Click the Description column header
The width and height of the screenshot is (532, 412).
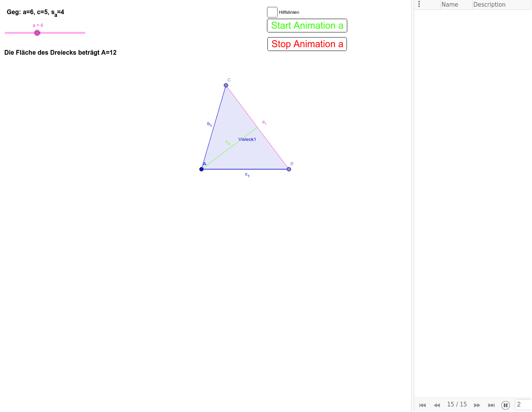[x=490, y=5]
